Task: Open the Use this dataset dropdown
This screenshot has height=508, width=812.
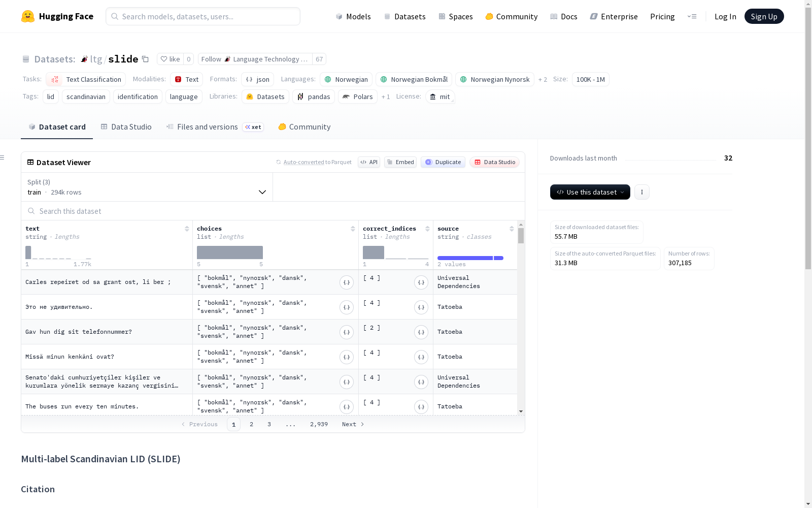Action: tap(590, 192)
